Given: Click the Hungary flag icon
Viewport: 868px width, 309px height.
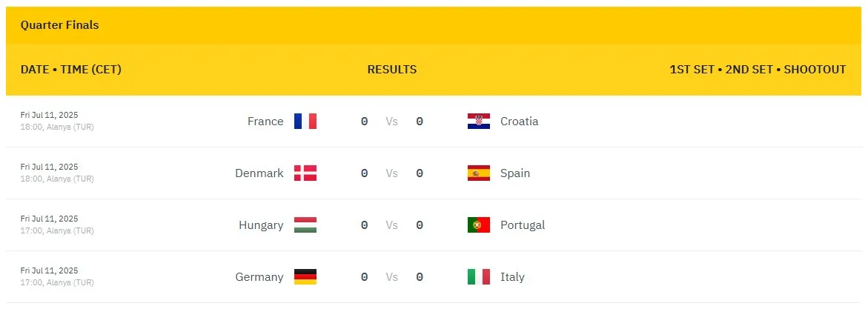Looking at the screenshot, I should (x=305, y=225).
